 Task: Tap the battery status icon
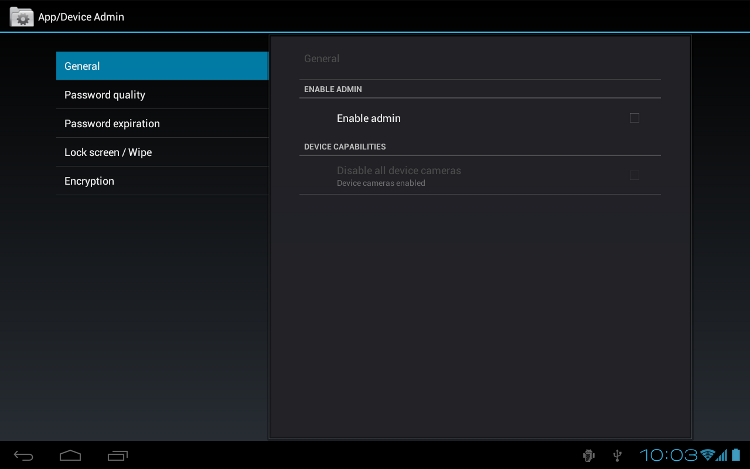(x=736, y=455)
